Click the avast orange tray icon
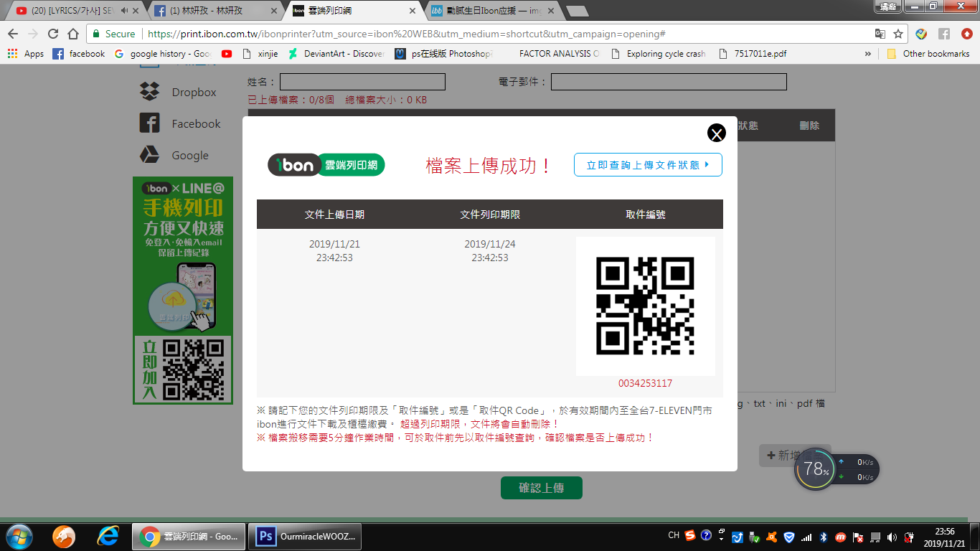980x551 pixels. [x=772, y=536]
